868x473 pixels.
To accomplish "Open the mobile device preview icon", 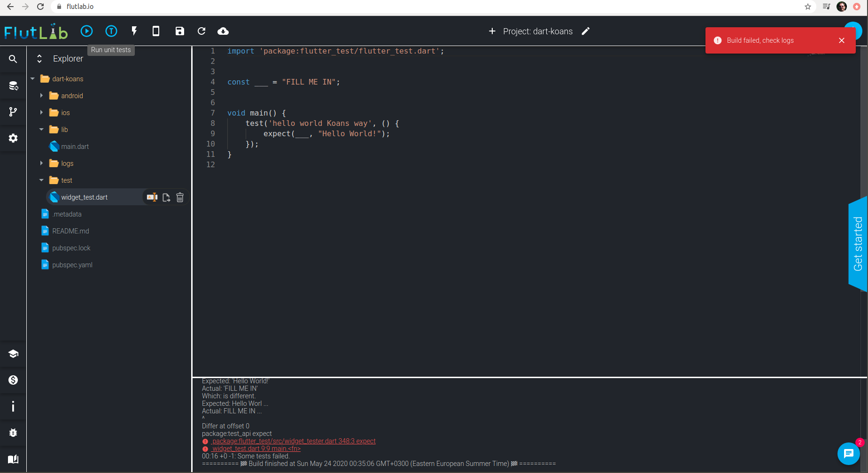I will [x=155, y=31].
